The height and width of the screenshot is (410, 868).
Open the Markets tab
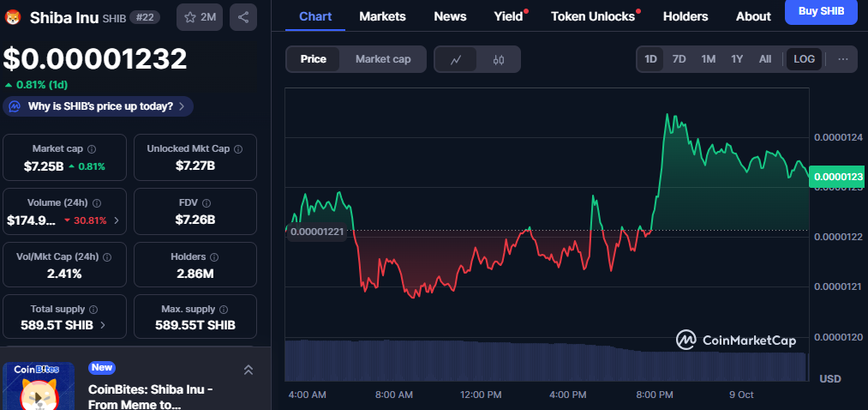point(383,16)
